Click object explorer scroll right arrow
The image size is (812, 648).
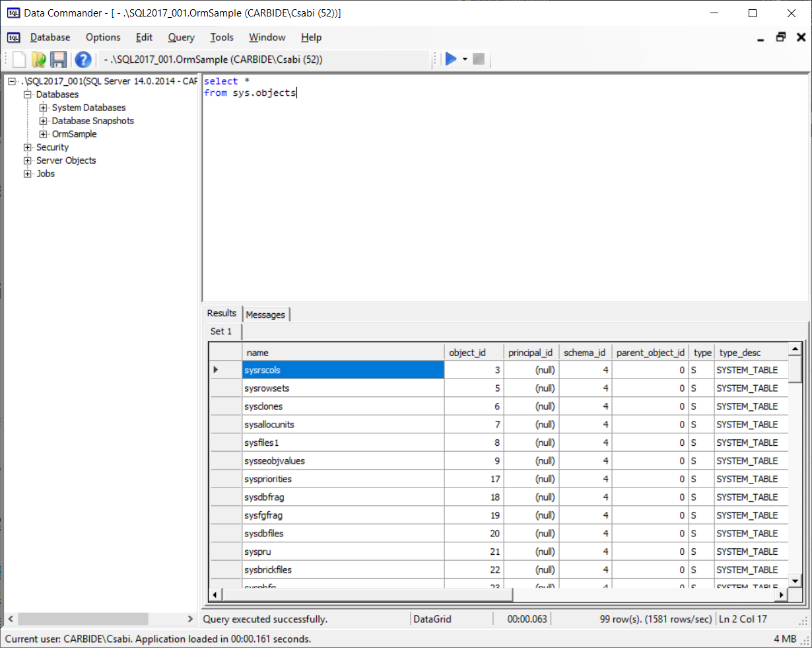(190, 619)
